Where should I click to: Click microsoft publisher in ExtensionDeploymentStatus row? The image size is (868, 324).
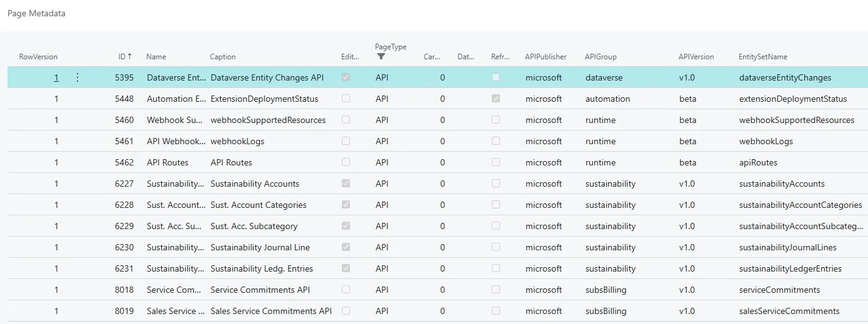544,99
